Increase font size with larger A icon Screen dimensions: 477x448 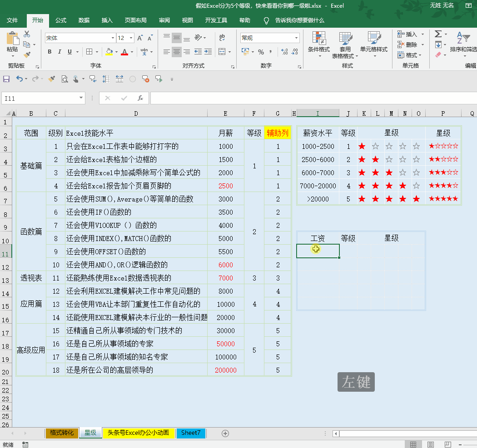[x=140, y=38]
